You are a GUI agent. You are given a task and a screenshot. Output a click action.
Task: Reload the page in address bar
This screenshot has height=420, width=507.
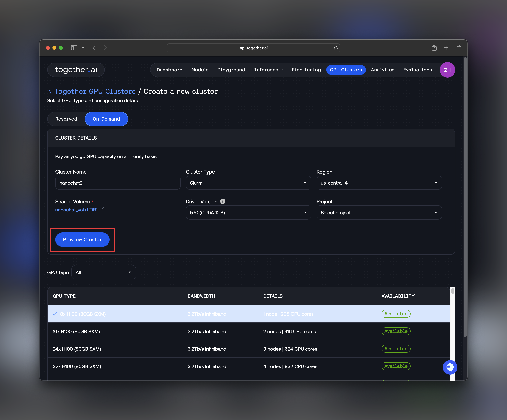[336, 48]
